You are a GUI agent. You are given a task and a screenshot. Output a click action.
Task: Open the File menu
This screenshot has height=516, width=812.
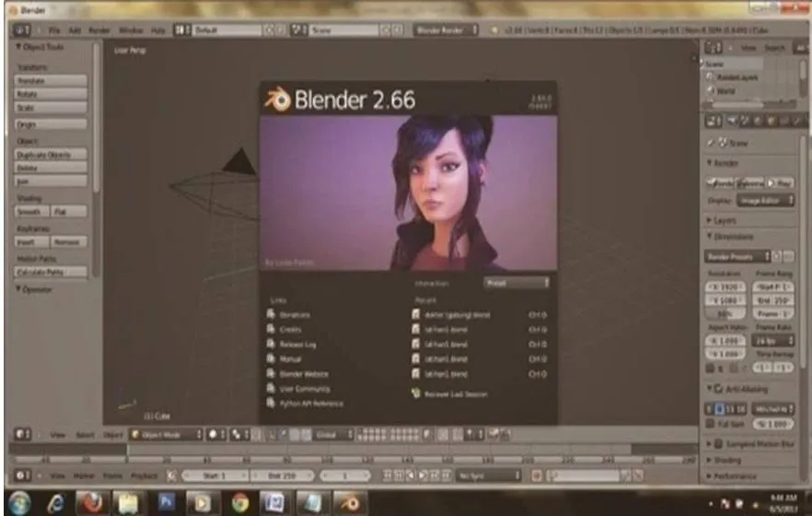[53, 30]
